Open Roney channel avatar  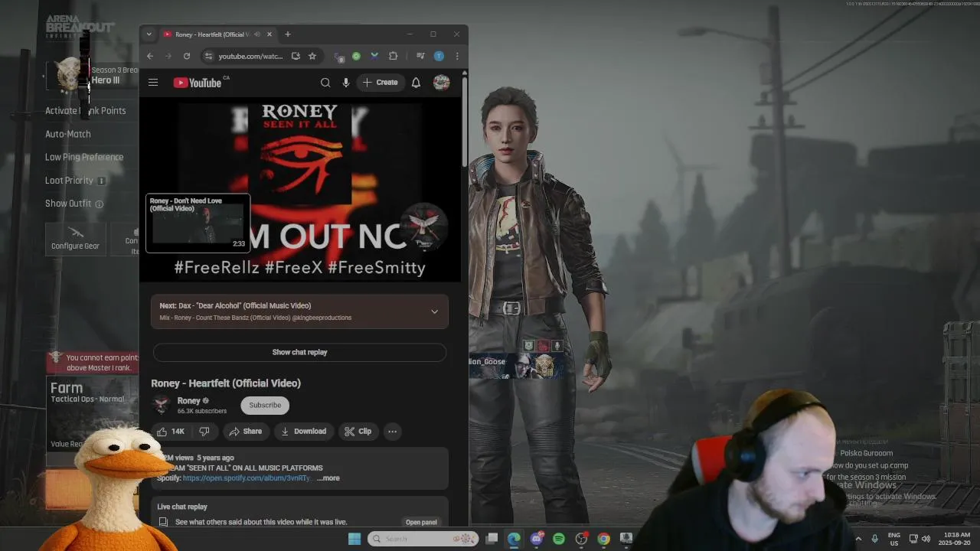tap(161, 405)
